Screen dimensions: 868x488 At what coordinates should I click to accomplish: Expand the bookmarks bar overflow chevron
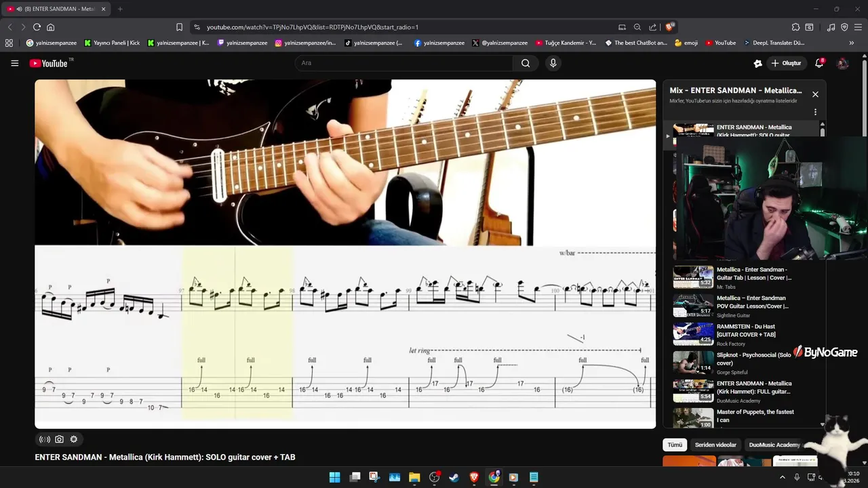852,43
